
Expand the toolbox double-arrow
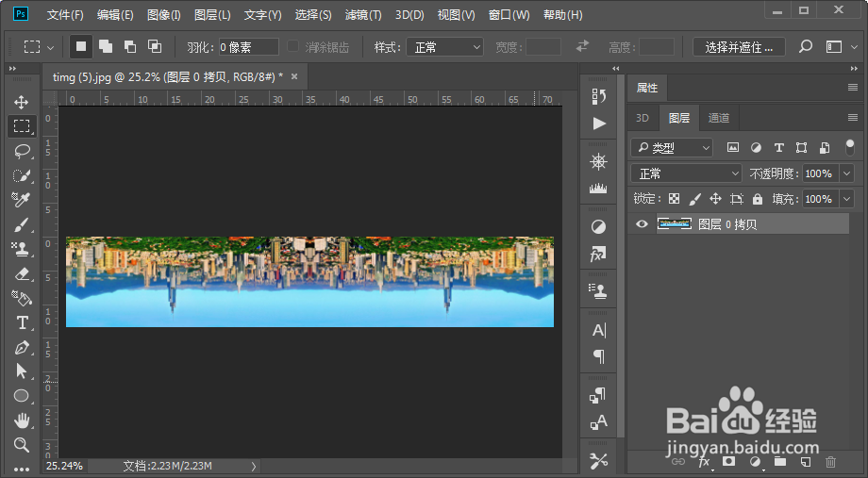click(x=13, y=69)
